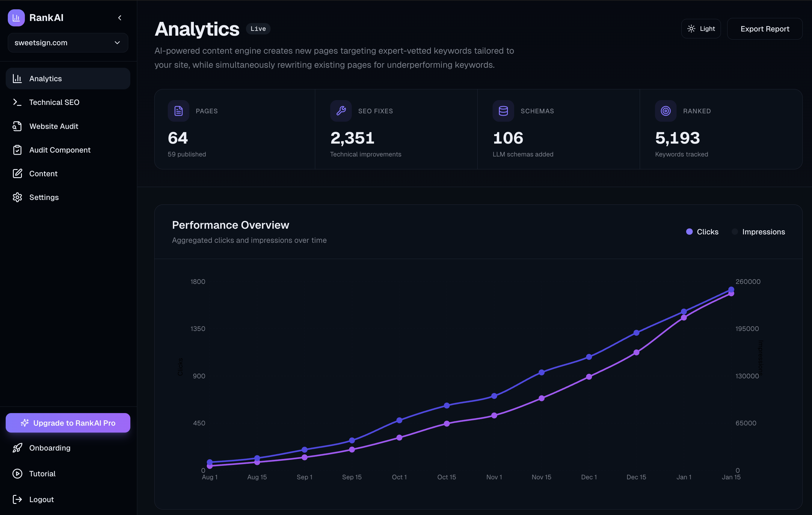Open the Audit Component clipboard icon
Screen dimensions: 812x515
point(18,150)
